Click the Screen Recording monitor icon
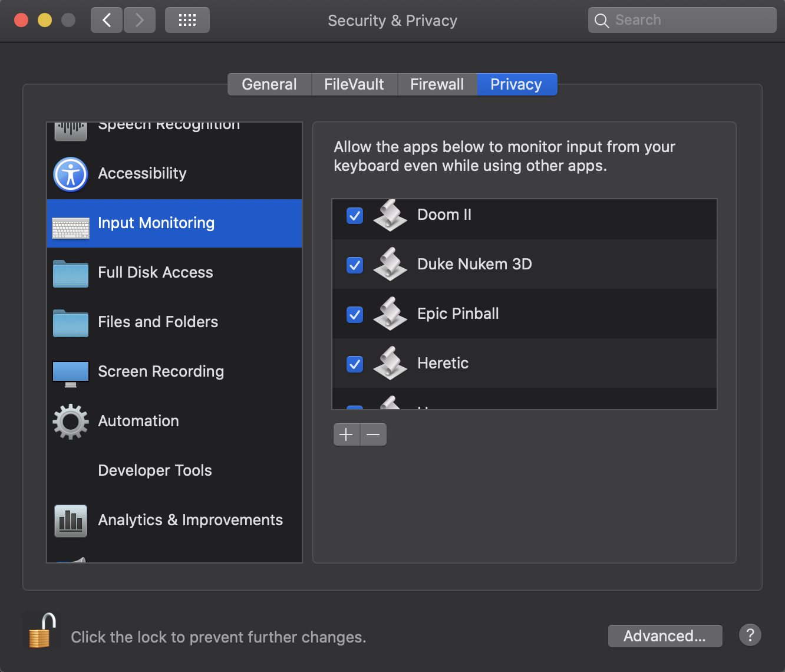Screen dimensions: 785x672 point(71,374)
